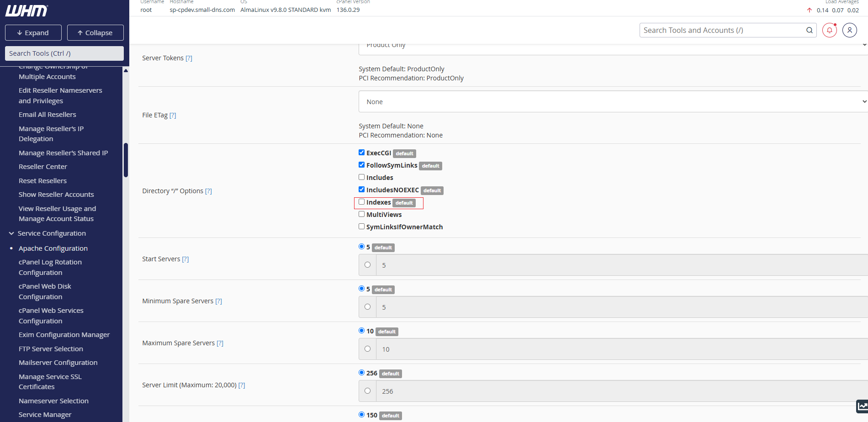Screen dimensions: 868x422
Task: Click the sidebar vertical scrollbar thumb
Action: tap(126, 160)
